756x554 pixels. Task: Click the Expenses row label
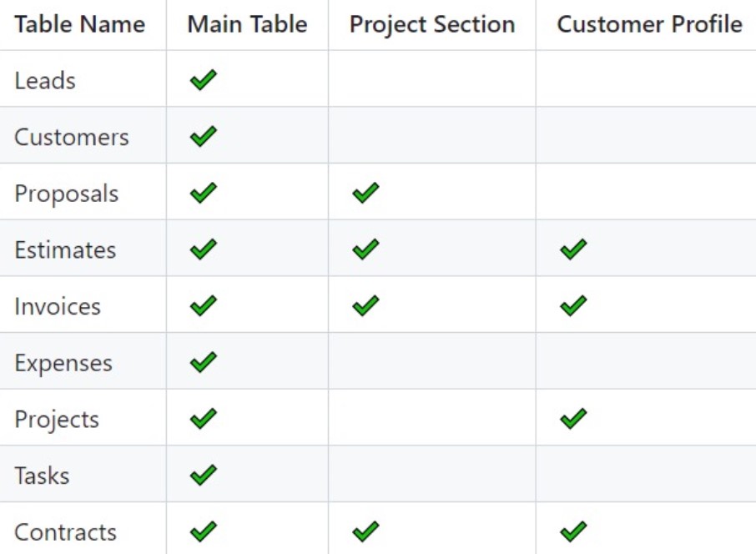click(63, 364)
